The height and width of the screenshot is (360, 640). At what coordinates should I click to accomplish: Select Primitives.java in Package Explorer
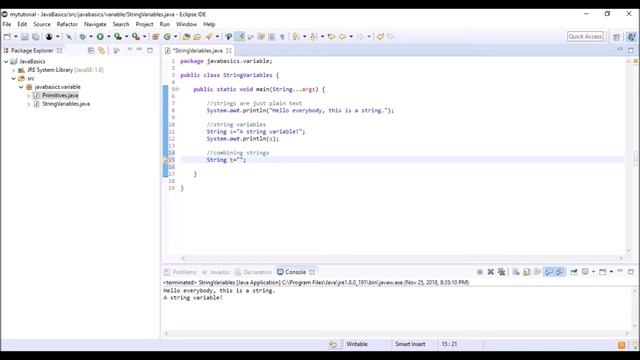60,96
